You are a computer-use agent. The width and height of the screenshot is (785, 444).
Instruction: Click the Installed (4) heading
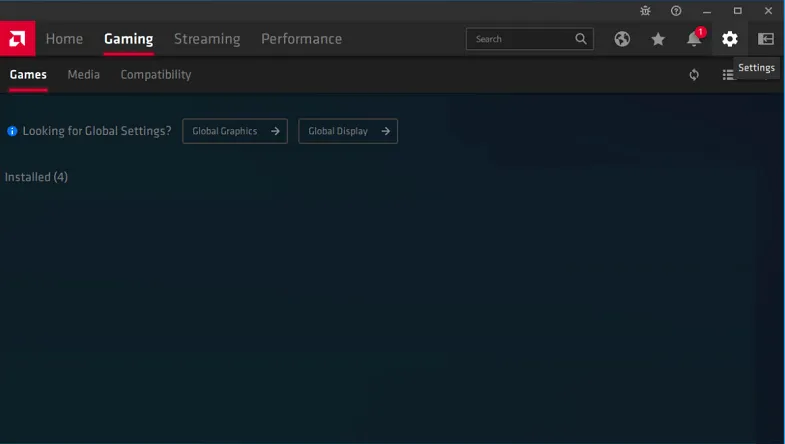(36, 177)
